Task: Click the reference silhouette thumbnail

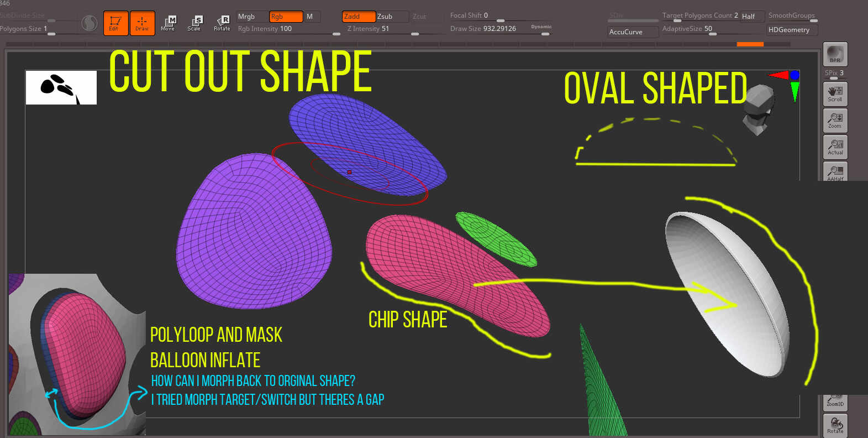Action: coord(61,87)
